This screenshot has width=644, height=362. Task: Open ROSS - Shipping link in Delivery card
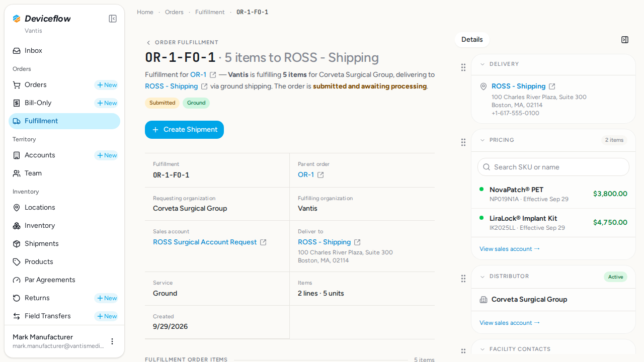tap(518, 86)
